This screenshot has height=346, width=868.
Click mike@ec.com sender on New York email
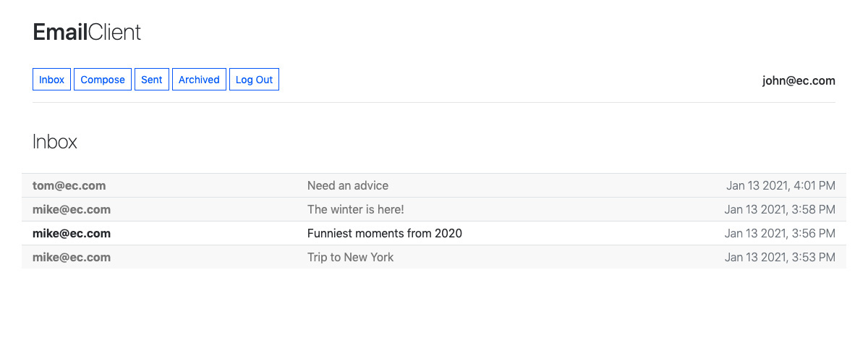pos(72,257)
